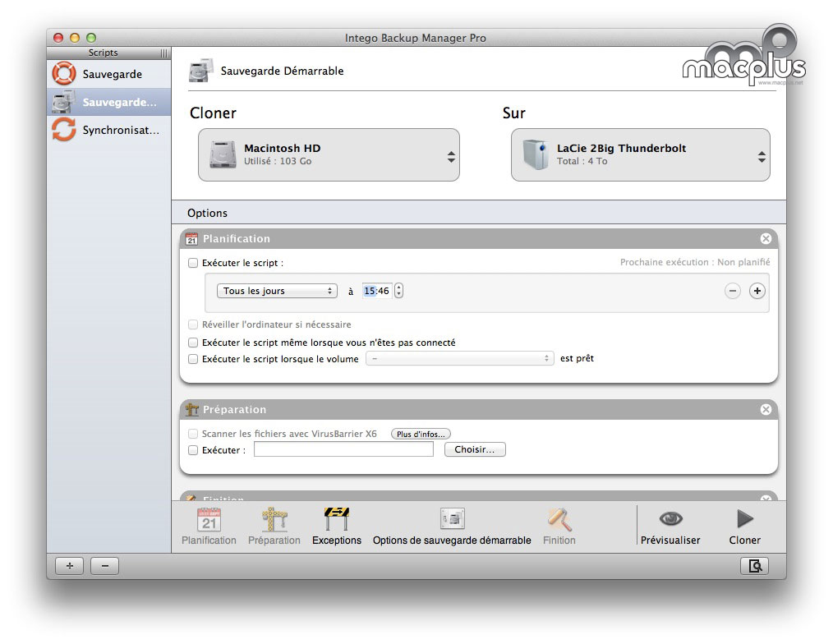Click the Intego Backup Manager Pro title

point(416,38)
